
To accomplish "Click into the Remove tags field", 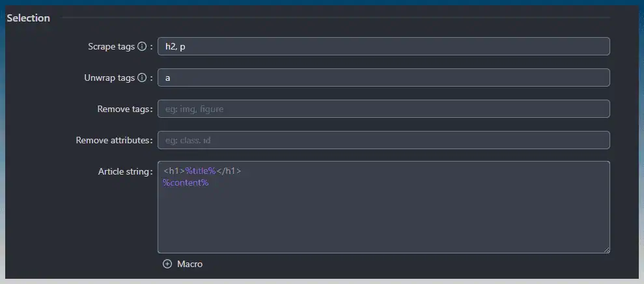I will coord(384,109).
